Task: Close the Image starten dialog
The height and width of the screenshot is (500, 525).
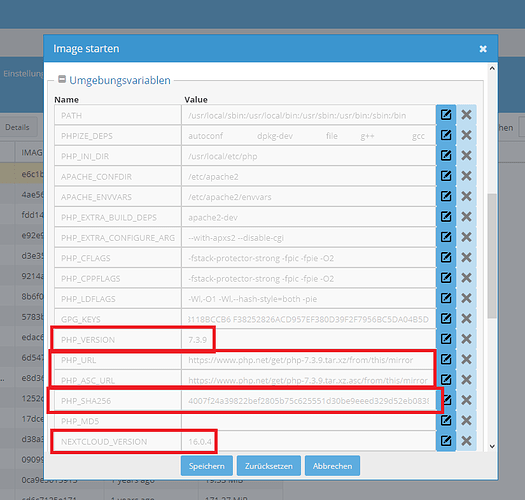Action: (483, 49)
